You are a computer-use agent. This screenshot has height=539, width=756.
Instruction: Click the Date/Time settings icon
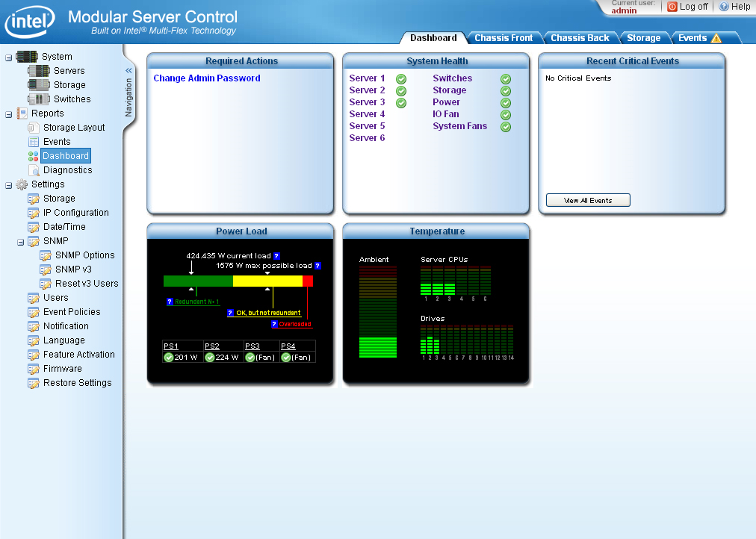(34, 227)
